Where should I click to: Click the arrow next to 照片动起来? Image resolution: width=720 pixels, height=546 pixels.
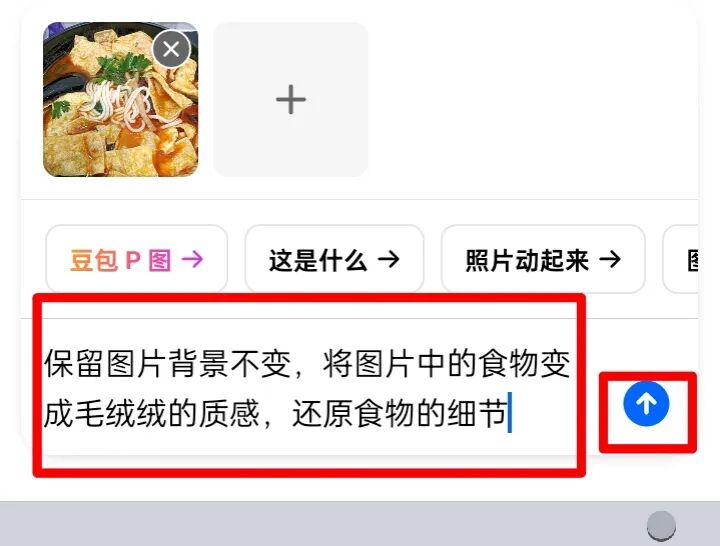click(x=610, y=259)
